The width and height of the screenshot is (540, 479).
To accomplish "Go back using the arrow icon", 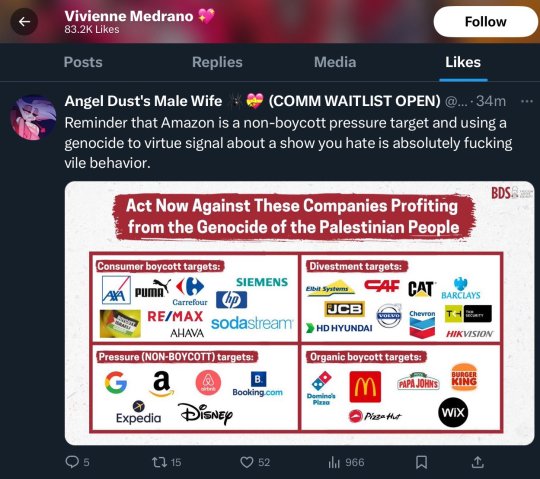I will pyautogui.click(x=24, y=22).
